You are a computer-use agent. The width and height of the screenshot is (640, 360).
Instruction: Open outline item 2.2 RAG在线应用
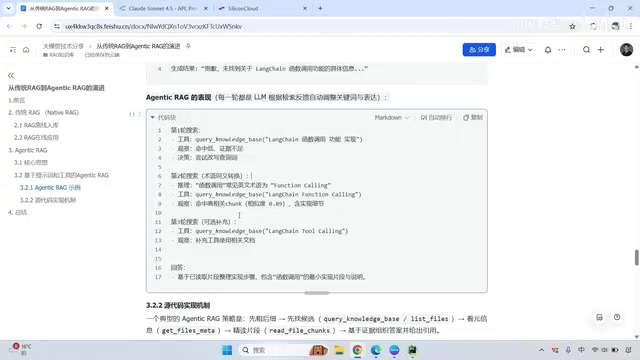[36, 138]
